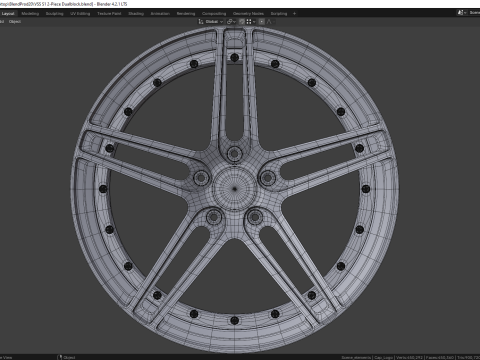480x360 pixels.
Task: Click the transform pivot point icon
Action: tap(231, 22)
